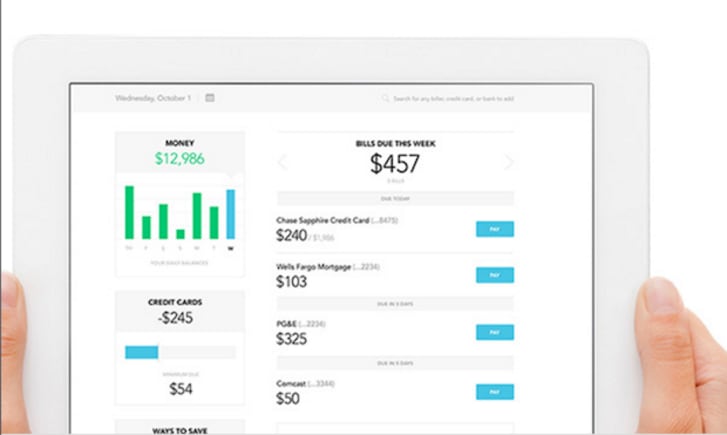
Task: Open Chase Sapphire Credit Card details
Action: [x=323, y=220]
